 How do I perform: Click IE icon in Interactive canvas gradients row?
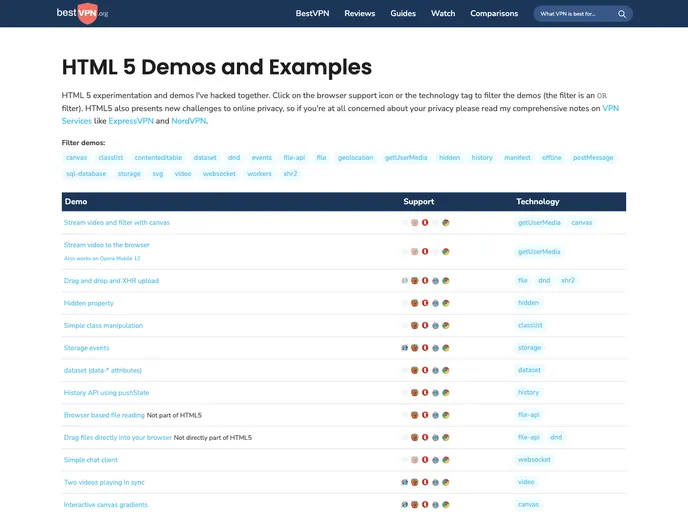[x=405, y=505]
